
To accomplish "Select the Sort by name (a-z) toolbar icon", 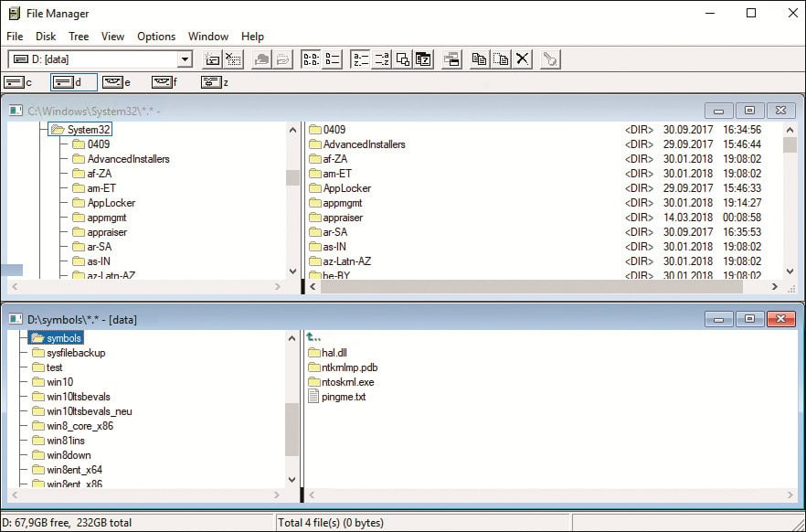I will 358,59.
